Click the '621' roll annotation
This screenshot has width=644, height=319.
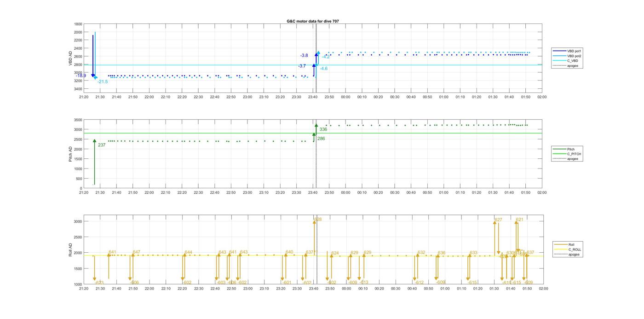click(x=519, y=220)
